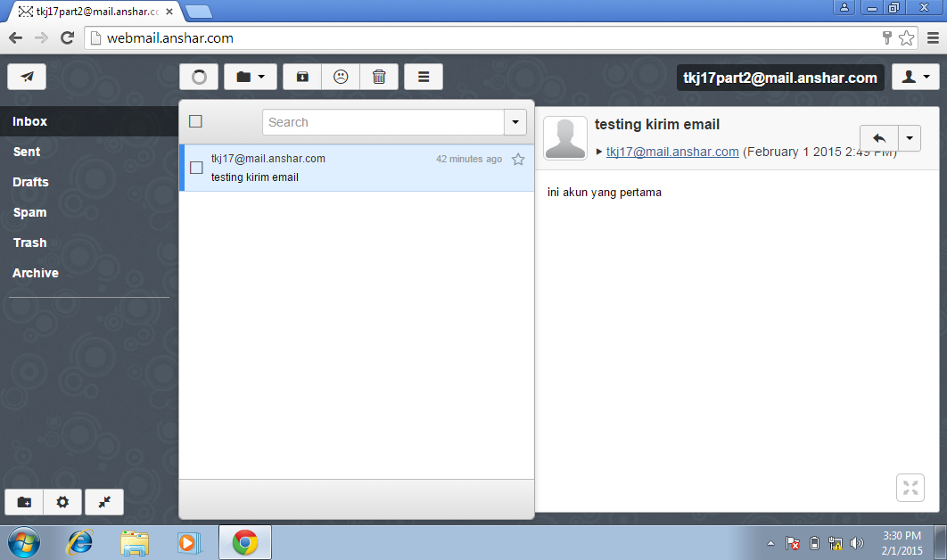
Task: Open the Drafts folder
Action: point(89,182)
